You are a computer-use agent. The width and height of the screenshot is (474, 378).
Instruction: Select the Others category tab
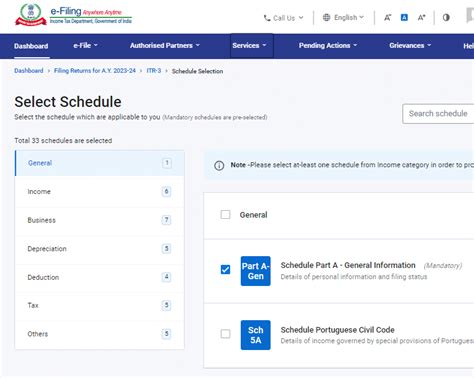point(100,334)
